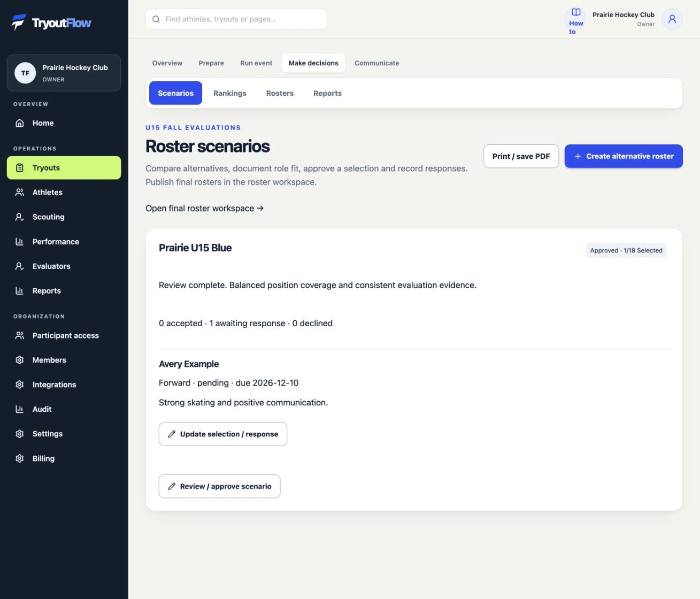Click the Tryouts clipboard icon
Screen dimensions: 700x599
[20, 168]
